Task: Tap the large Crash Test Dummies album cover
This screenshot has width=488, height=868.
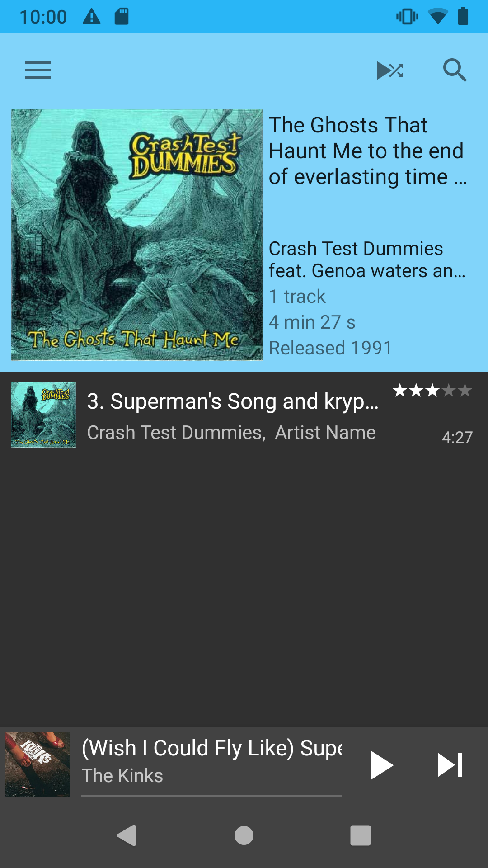Action: point(136,234)
